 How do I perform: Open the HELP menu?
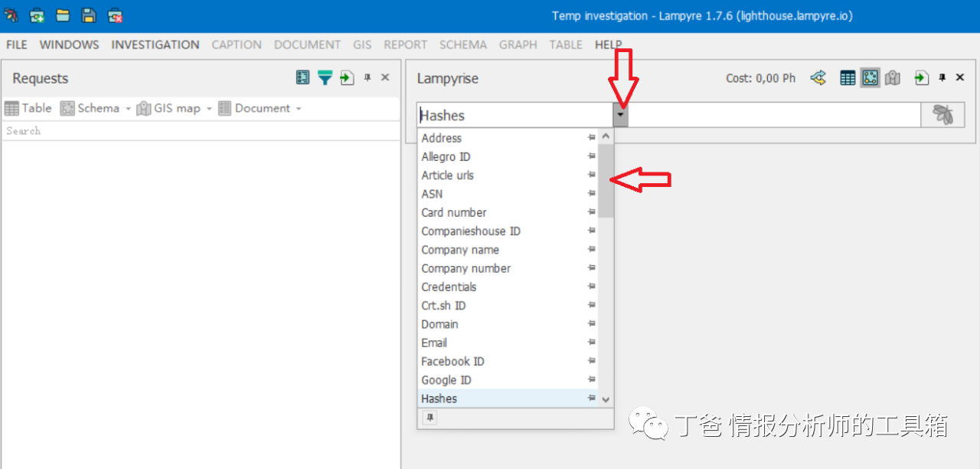609,44
